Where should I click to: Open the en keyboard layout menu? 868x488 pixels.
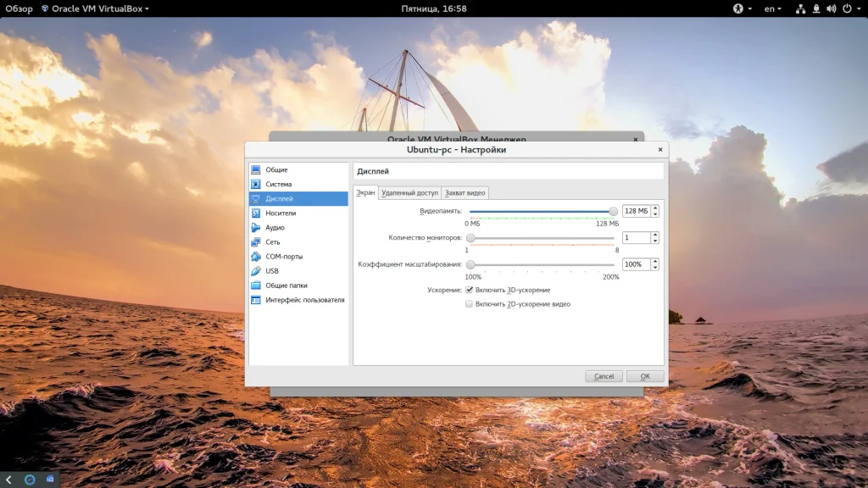pos(772,8)
